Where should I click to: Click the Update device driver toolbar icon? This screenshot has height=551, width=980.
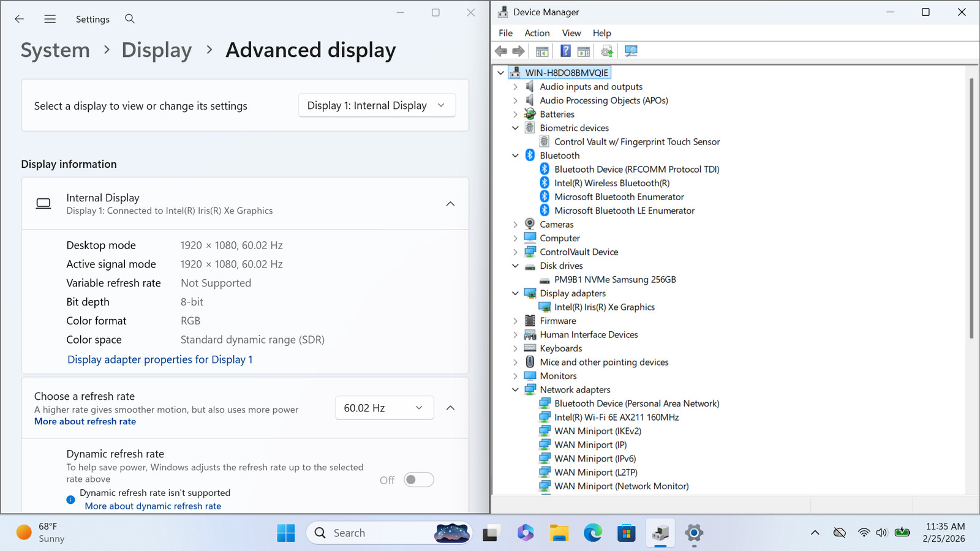tap(607, 51)
